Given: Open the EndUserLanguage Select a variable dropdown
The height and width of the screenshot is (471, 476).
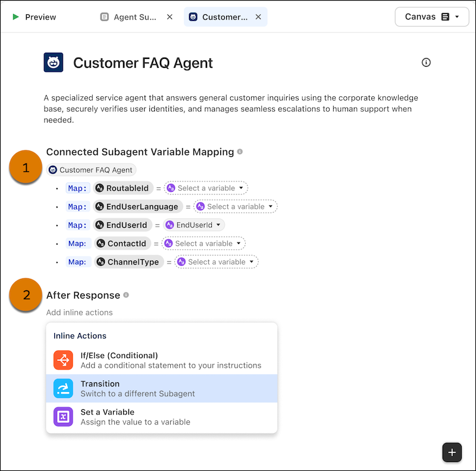Looking at the screenshot, I should coord(236,207).
